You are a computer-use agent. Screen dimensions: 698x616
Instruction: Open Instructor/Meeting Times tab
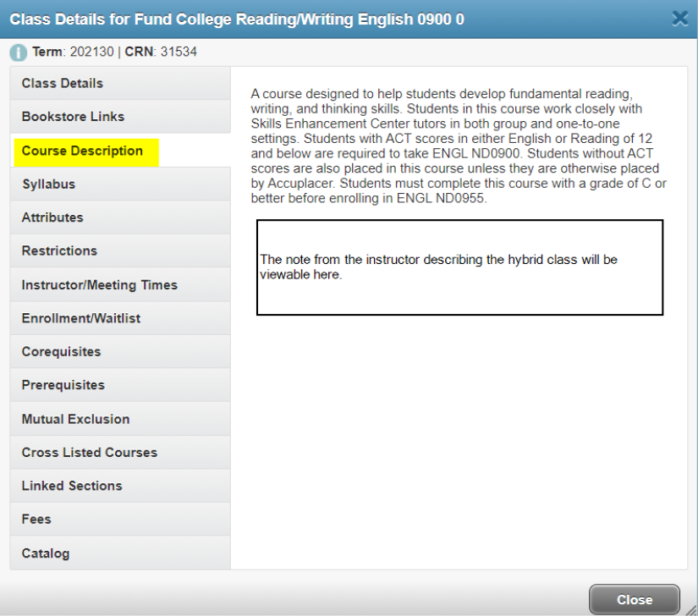coord(99,285)
